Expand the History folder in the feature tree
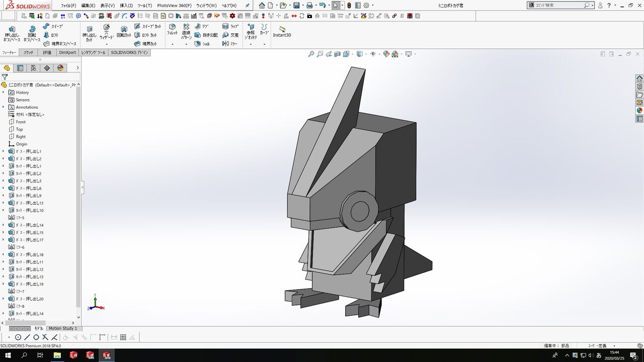The height and width of the screenshot is (362, 644). pyautogui.click(x=3, y=93)
